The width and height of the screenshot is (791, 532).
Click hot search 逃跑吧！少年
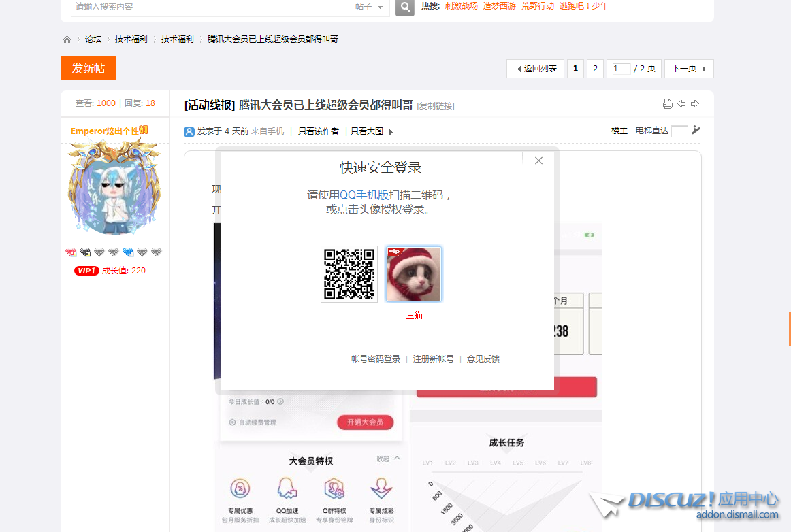[x=583, y=6]
